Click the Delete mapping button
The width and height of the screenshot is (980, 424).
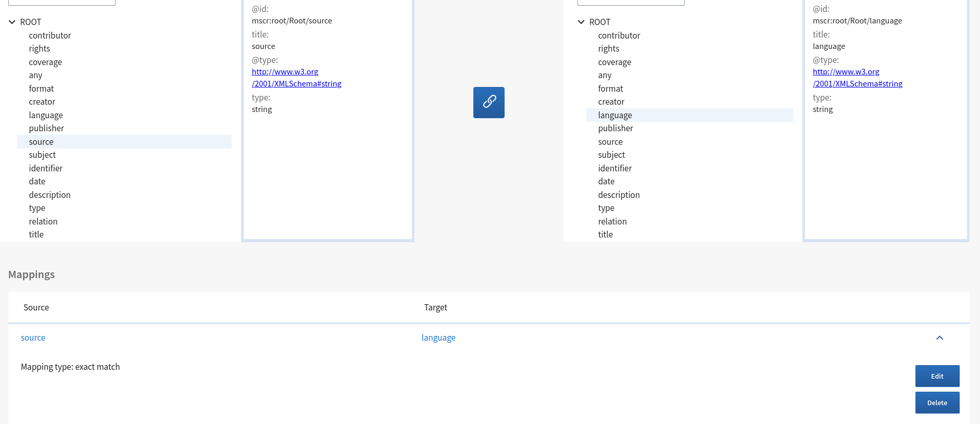click(x=937, y=403)
